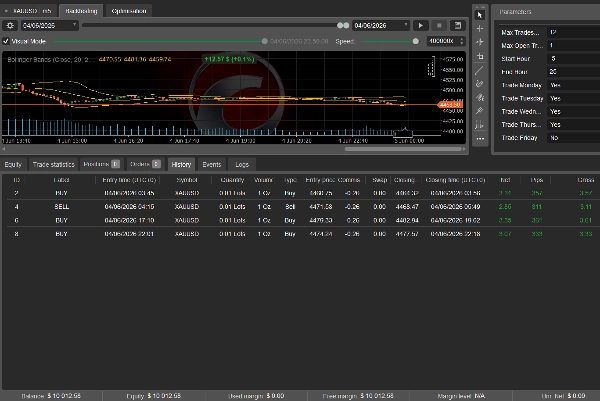The width and height of the screenshot is (600, 401).
Task: Click the date range slider handles on the timeline
Action: click(343, 26)
